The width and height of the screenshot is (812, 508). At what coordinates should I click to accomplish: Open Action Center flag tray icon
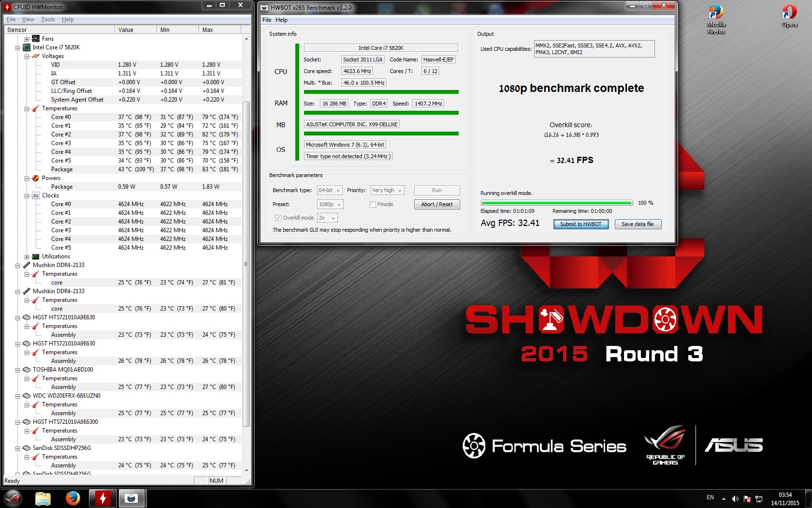click(x=747, y=499)
